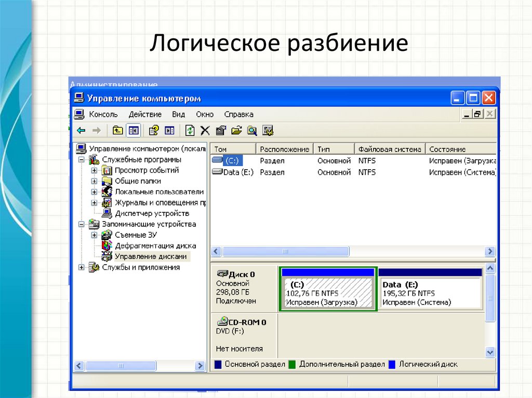Open the Properties toolbar icon
This screenshot has height=398, width=532.
click(220, 130)
